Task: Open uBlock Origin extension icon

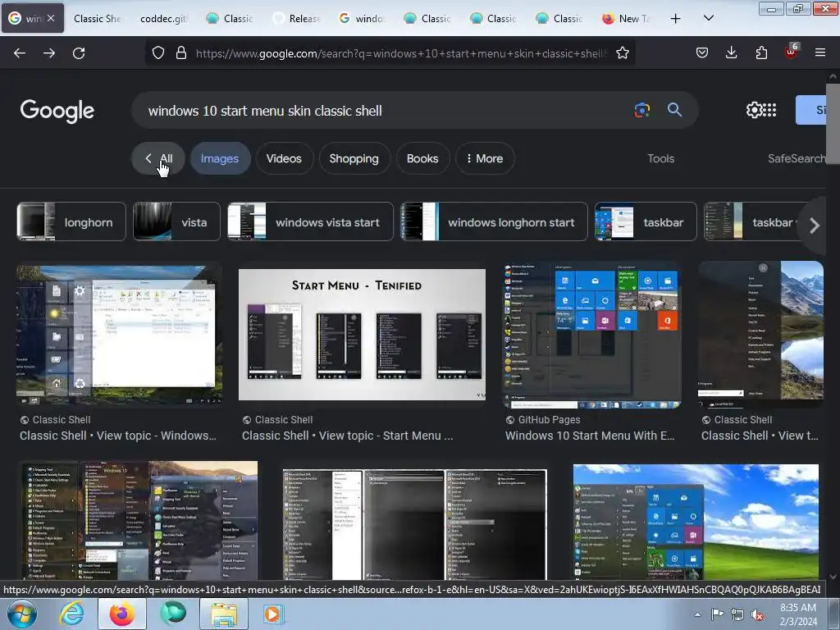Action: [x=792, y=52]
